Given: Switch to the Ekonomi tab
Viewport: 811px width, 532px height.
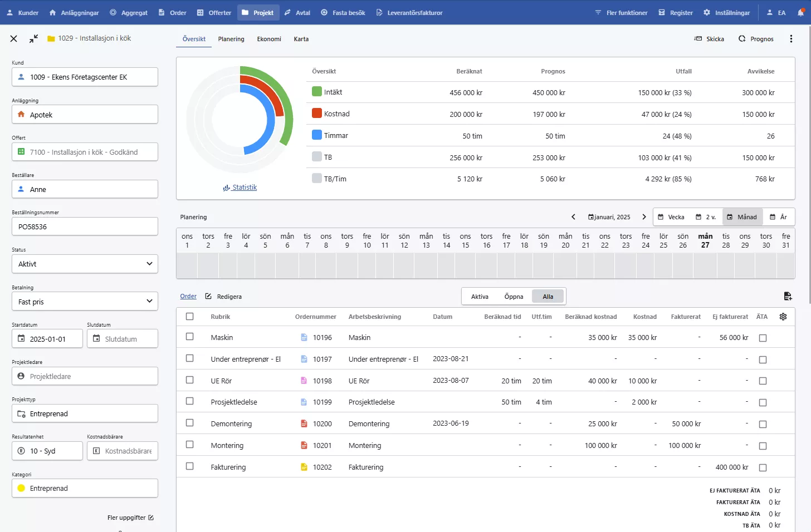Looking at the screenshot, I should point(269,39).
